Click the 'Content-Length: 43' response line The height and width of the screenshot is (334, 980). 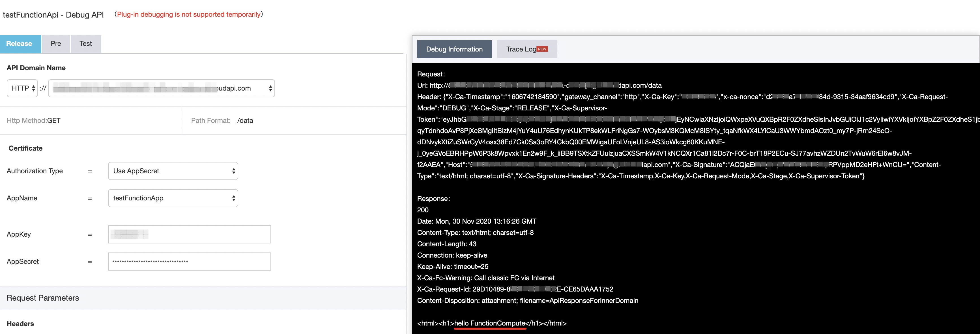(447, 244)
